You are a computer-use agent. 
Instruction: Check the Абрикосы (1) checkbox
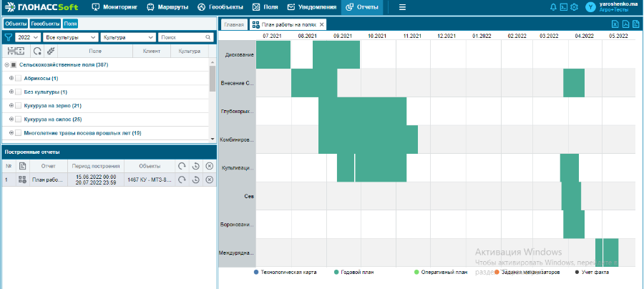[x=18, y=78]
